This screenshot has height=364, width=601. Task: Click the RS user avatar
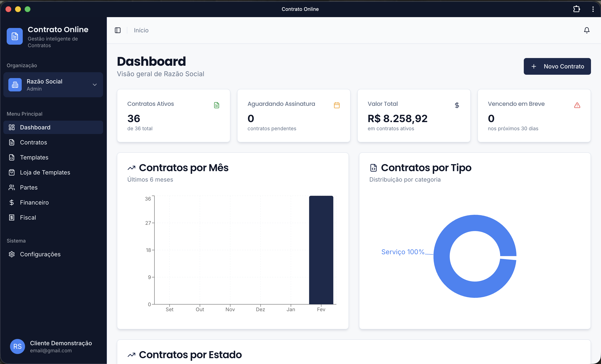coord(18,346)
